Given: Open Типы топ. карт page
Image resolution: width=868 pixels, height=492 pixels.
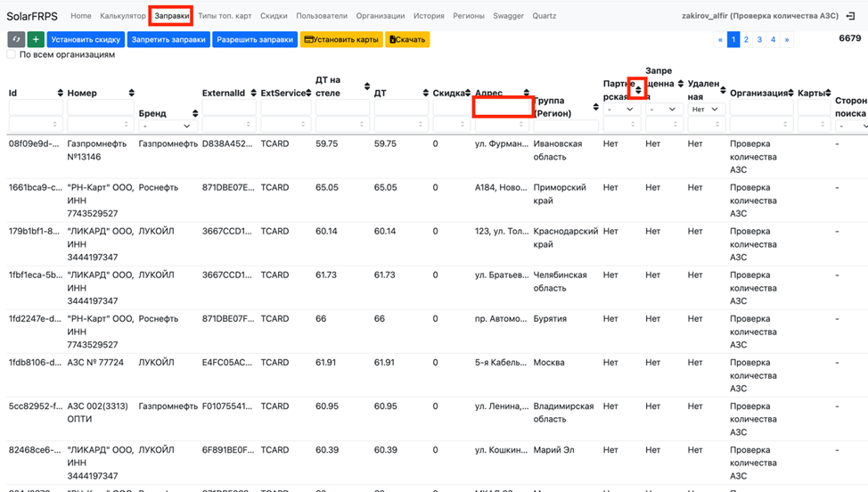Looking at the screenshot, I should (x=225, y=16).
